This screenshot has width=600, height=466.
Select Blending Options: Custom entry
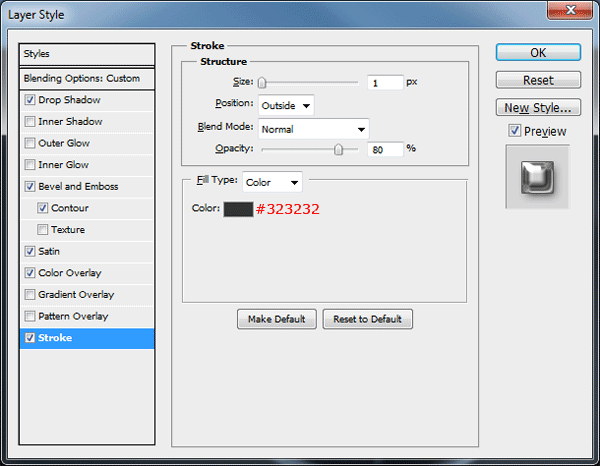(x=87, y=78)
